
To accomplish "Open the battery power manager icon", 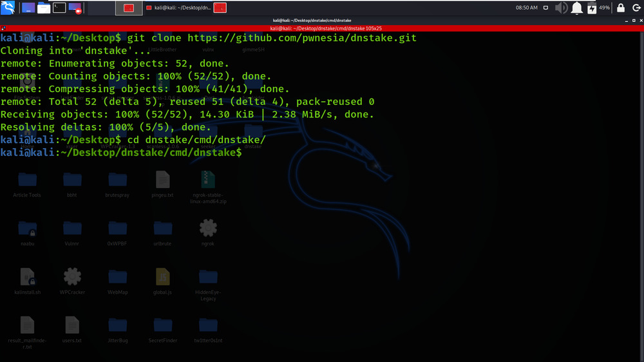I will [x=591, y=8].
